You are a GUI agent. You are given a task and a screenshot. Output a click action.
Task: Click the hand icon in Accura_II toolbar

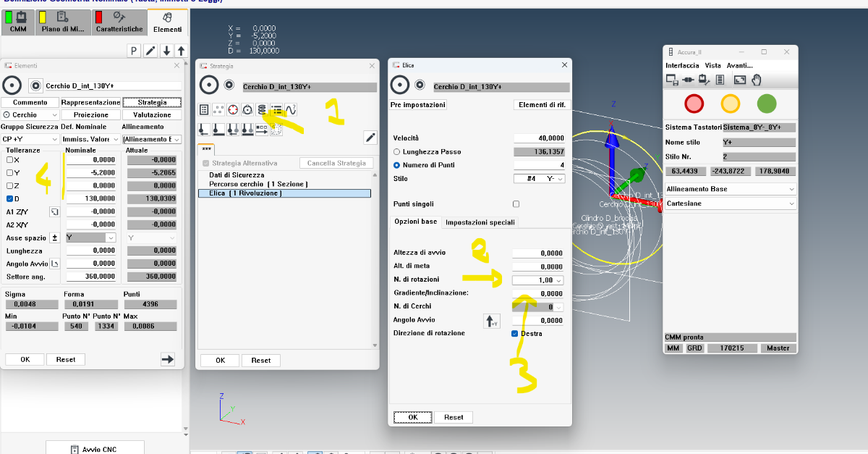(757, 80)
